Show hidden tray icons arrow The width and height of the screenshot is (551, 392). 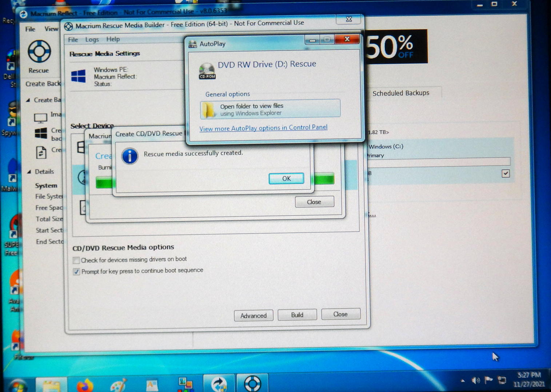[x=463, y=381]
